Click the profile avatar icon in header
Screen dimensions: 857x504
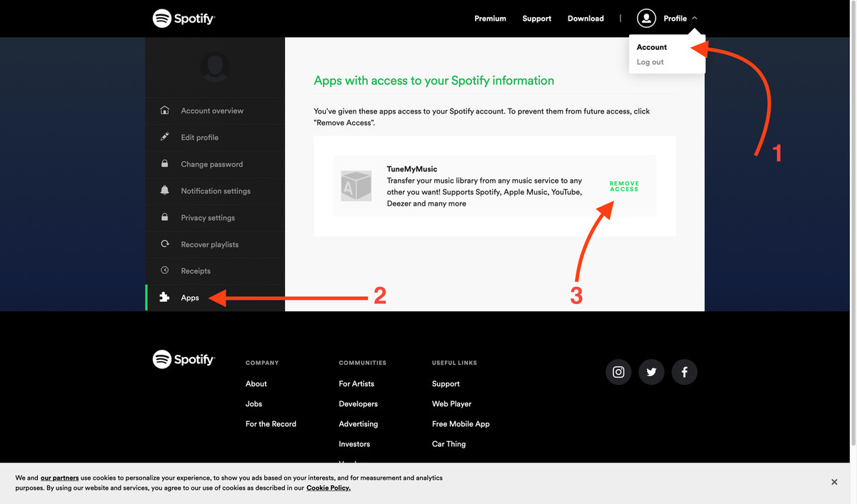coord(646,19)
